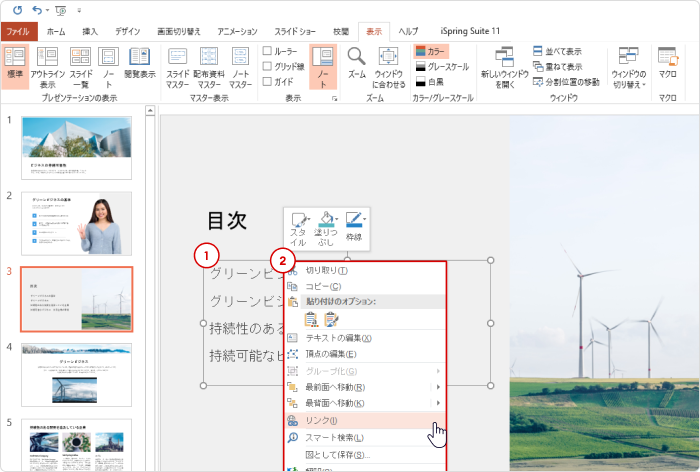Image resolution: width=700 pixels, height=472 pixels.
Task: Open ノート page view in presentation views
Action: pos(108,67)
